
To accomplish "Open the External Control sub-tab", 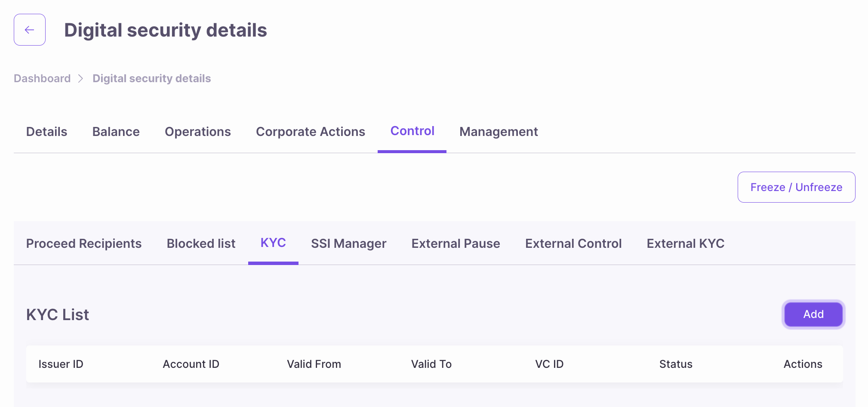I will 573,244.
